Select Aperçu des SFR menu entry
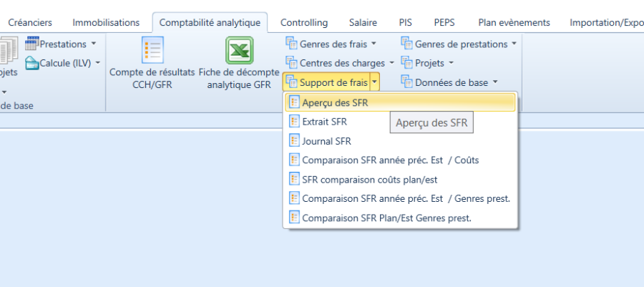 coord(335,102)
